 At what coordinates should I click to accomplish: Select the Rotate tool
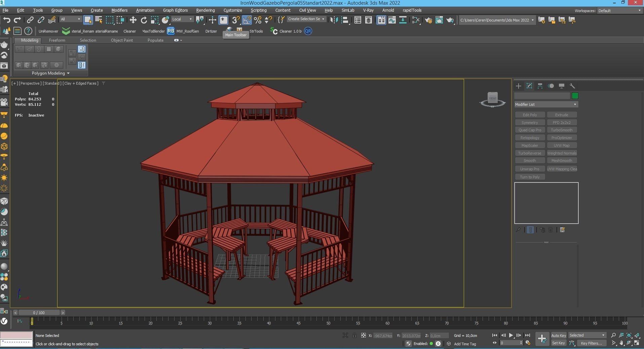coord(144,20)
